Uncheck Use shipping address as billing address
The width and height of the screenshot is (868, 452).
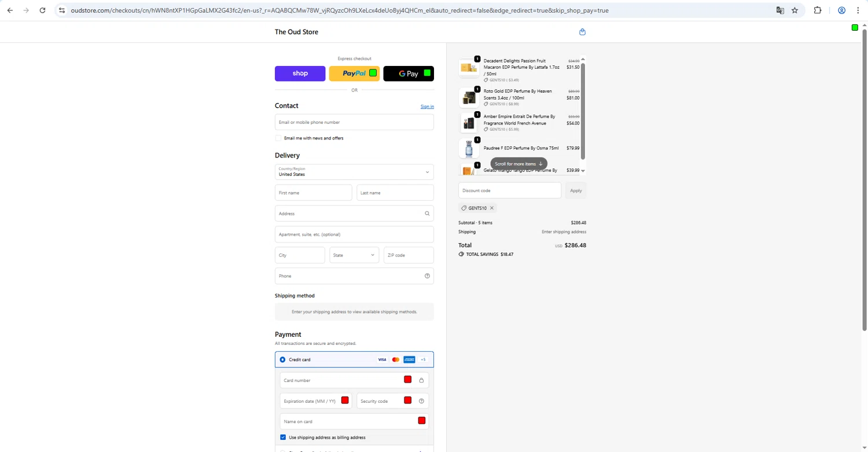(283, 438)
